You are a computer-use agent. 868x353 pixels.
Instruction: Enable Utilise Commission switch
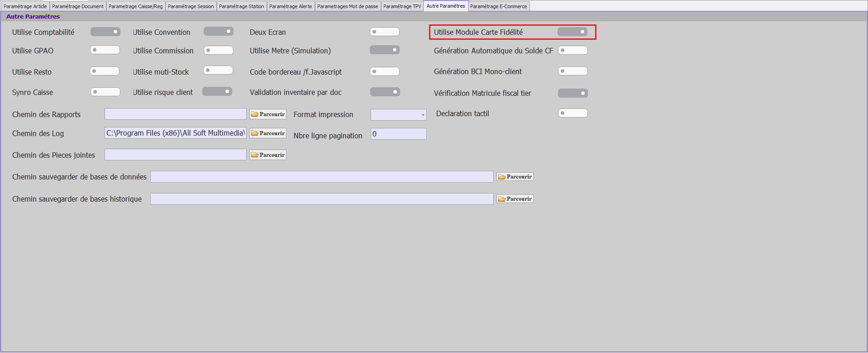point(219,50)
